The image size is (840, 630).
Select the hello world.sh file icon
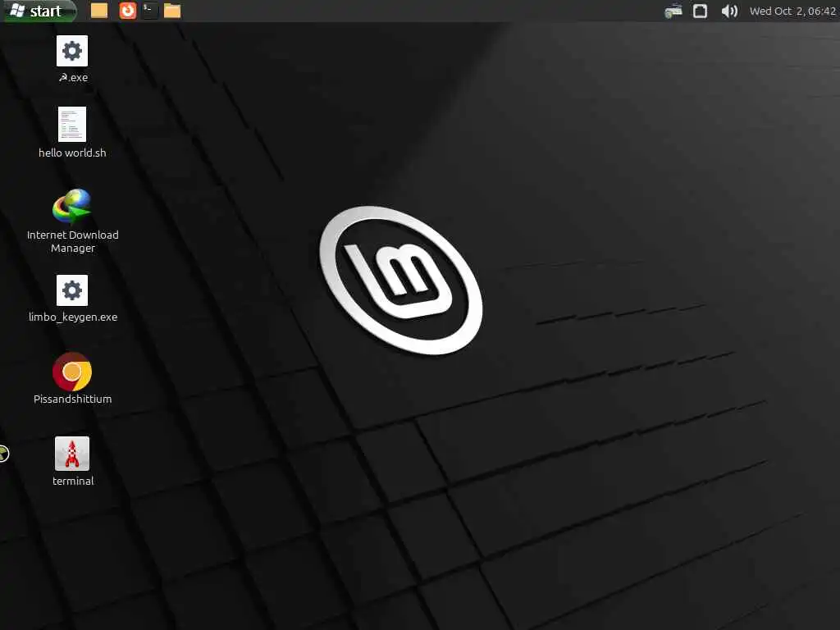click(72, 125)
